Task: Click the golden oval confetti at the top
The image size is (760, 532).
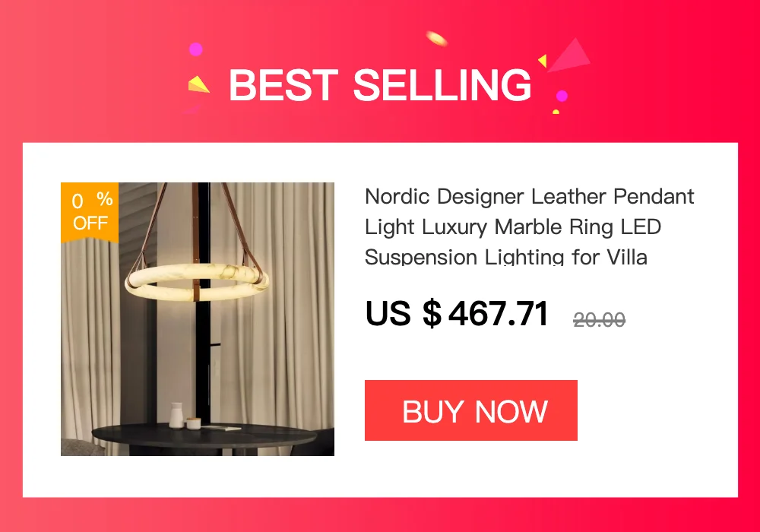Action: point(436,39)
